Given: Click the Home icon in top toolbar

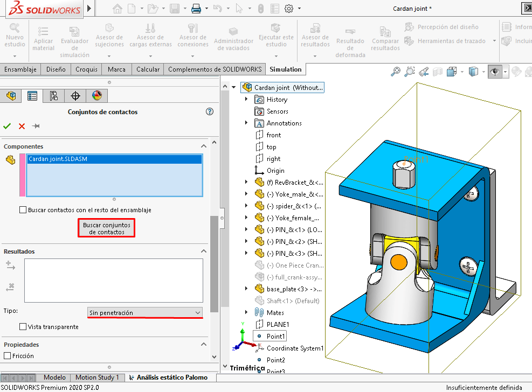Looking at the screenshot, I should click(x=118, y=9).
